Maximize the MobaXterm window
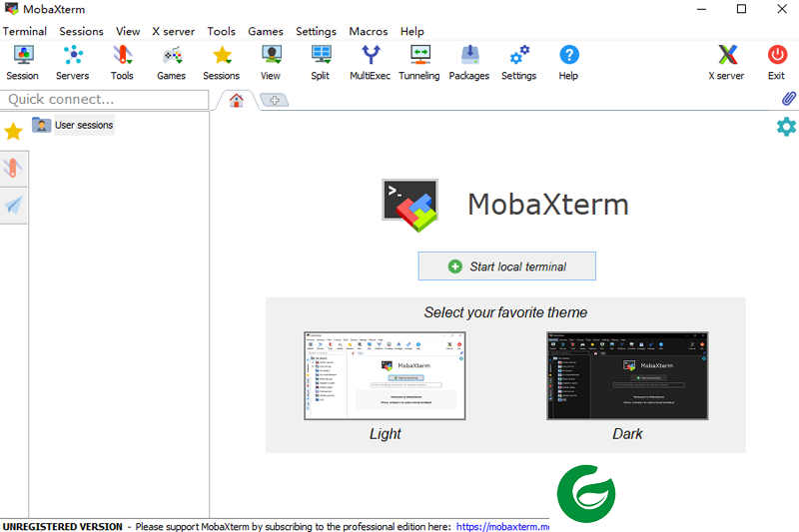Image resolution: width=799 pixels, height=532 pixels. pyautogui.click(x=741, y=9)
